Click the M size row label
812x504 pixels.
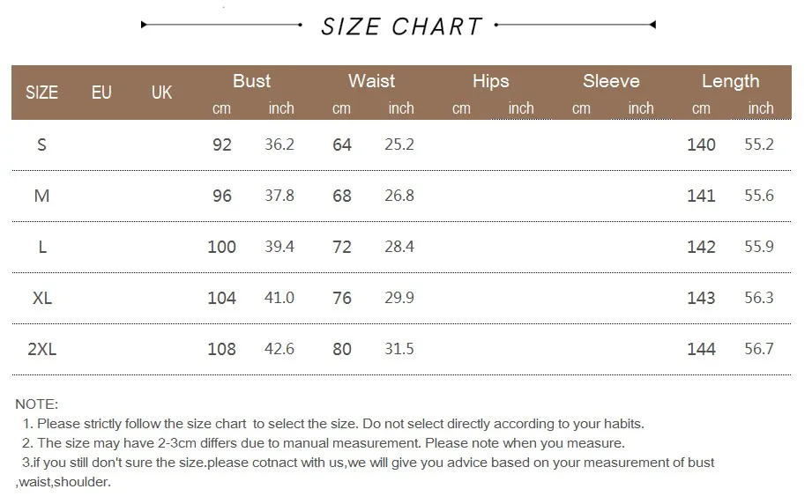tap(41, 196)
